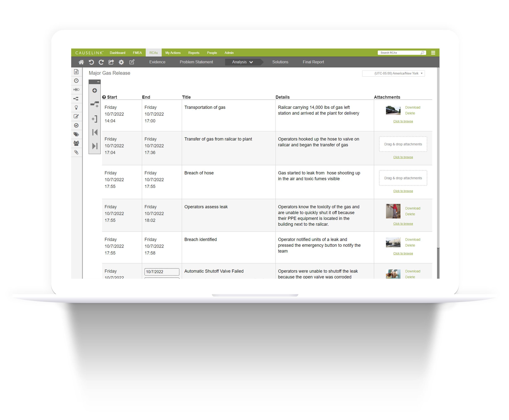
Task: Click the RCAs menu item
Action: (x=153, y=52)
